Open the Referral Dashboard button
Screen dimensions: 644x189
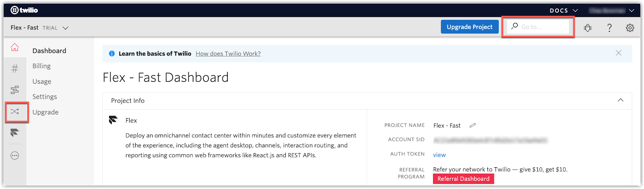(463, 179)
